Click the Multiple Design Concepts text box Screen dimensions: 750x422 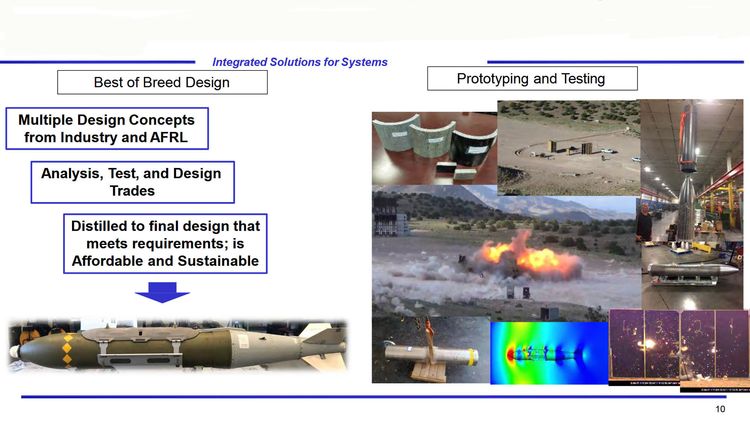pos(104,129)
